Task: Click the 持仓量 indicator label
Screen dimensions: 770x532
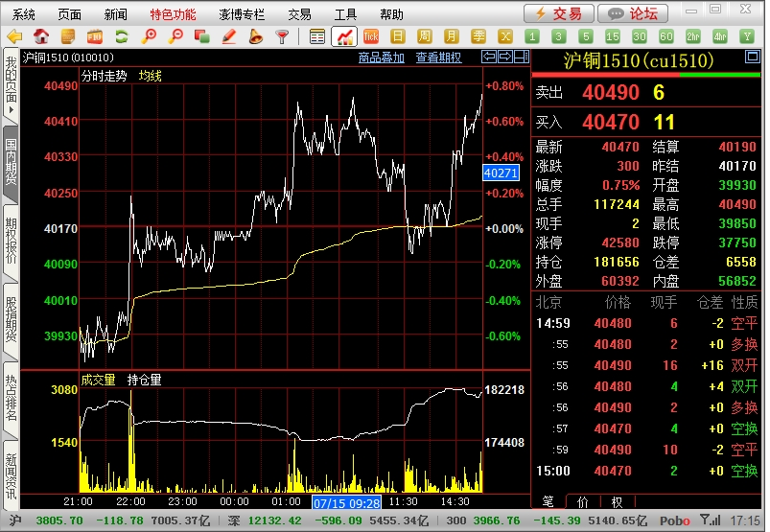Action: (x=145, y=380)
